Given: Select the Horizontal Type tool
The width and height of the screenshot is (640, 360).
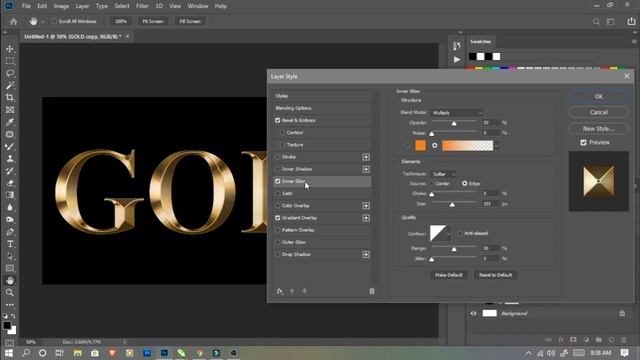Looking at the screenshot, I should point(10,244).
